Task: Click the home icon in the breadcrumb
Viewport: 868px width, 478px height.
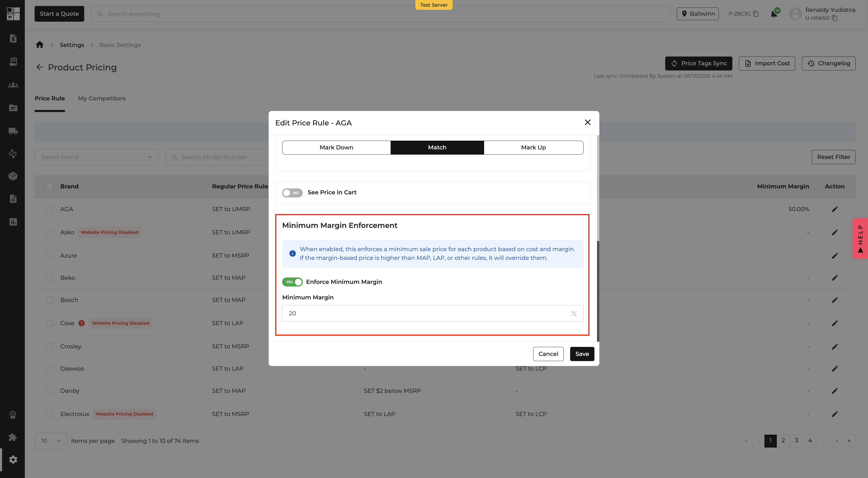Action: (40, 45)
